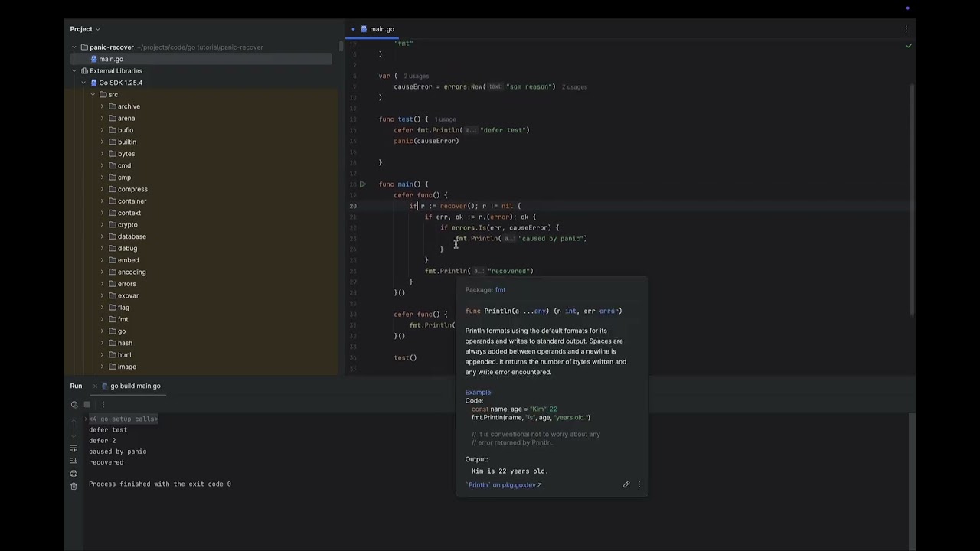Click 'panic(causeError)' line in editor

(x=426, y=141)
